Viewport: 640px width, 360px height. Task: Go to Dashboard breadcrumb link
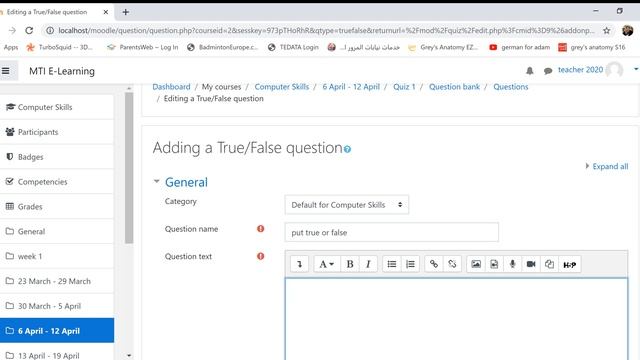(171, 87)
